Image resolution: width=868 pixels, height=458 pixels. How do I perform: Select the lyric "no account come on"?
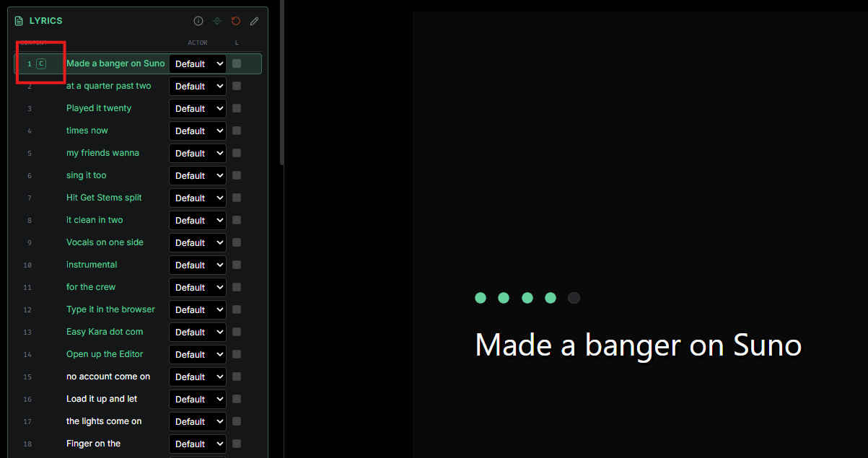108,376
